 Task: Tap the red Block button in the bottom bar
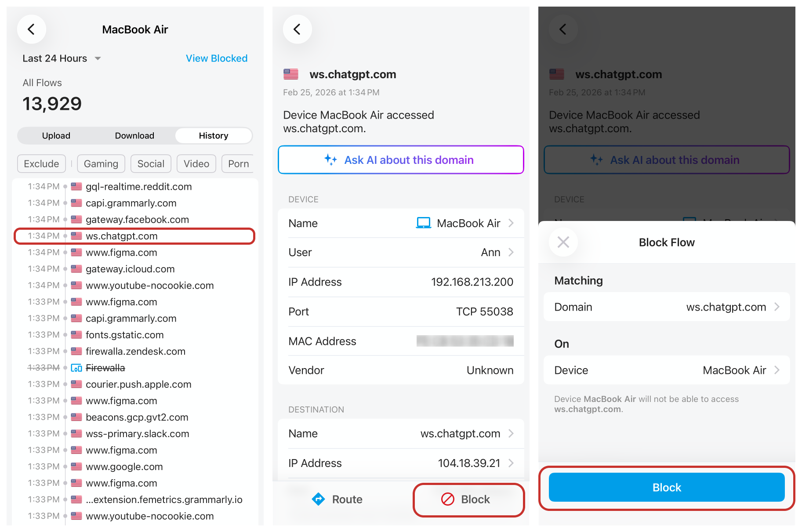(468, 499)
